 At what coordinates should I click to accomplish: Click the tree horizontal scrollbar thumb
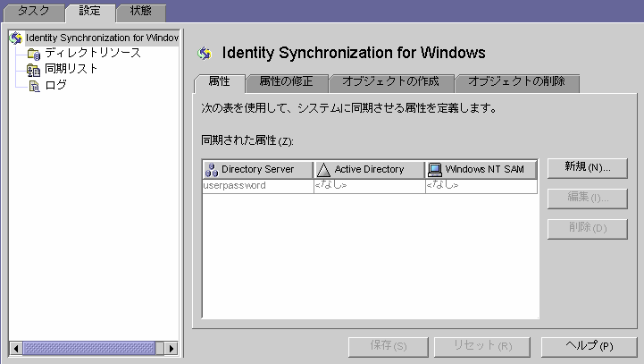pyautogui.click(x=89, y=349)
